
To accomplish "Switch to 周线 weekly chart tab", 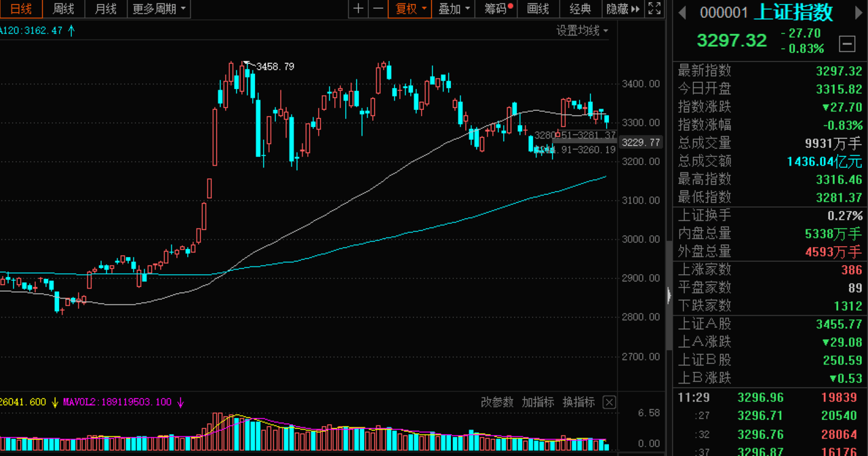I will 63,9.
